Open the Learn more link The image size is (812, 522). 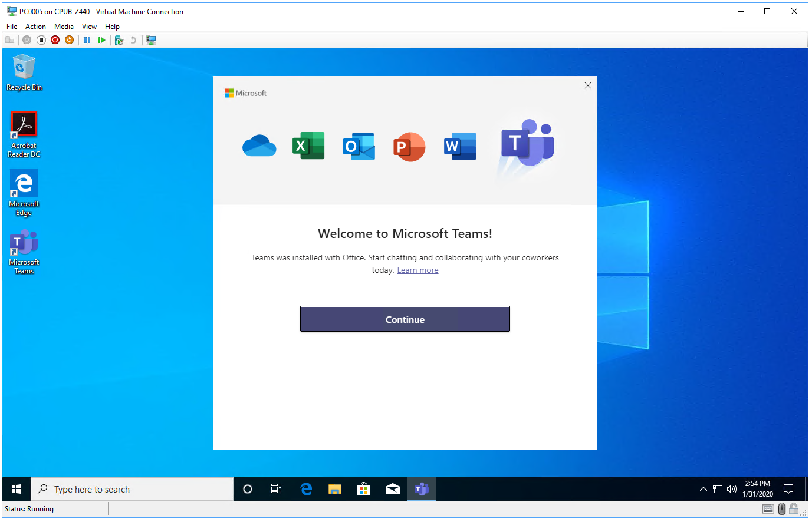417,270
